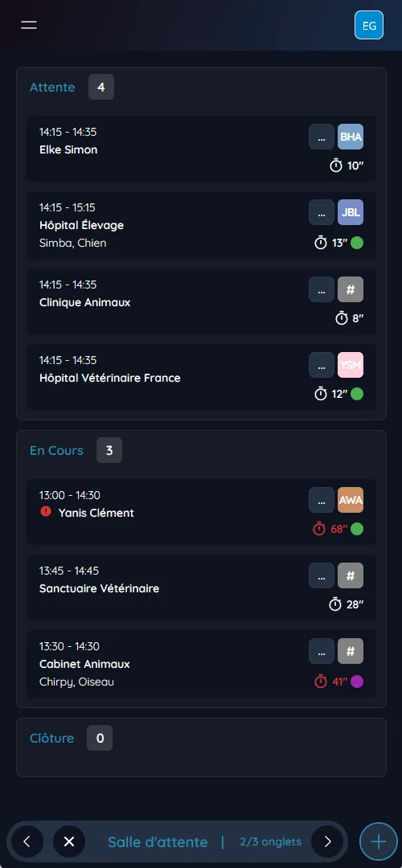Go to the next tab with right chevron
Screen dimensions: 402x868
(327, 841)
